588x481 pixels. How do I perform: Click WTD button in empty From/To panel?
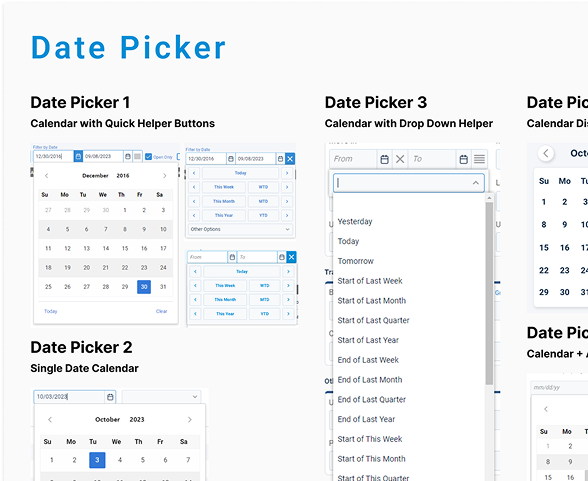click(x=265, y=285)
